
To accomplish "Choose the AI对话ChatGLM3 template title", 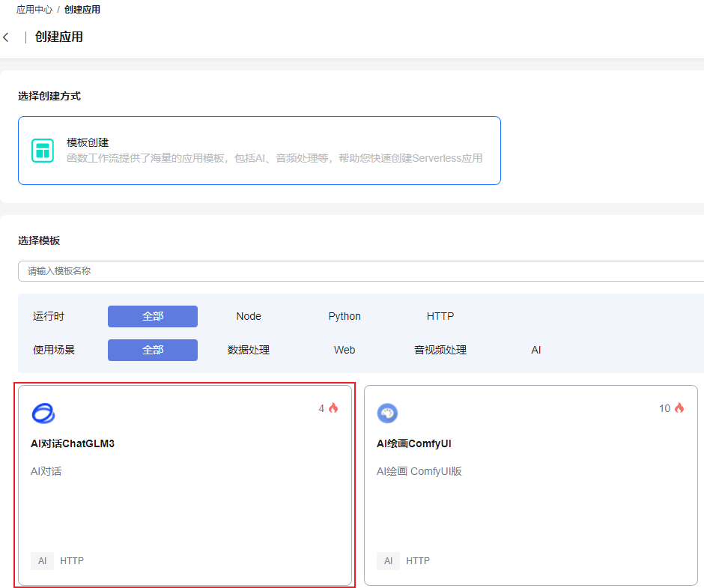I will click(x=73, y=443).
